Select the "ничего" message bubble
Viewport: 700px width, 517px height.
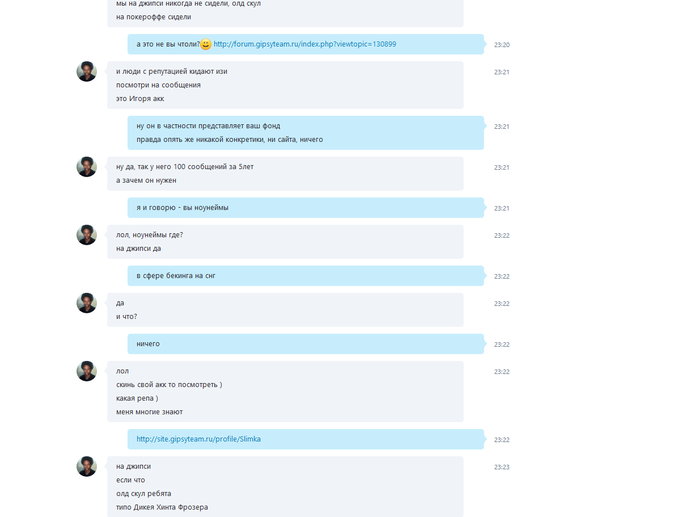tap(306, 344)
